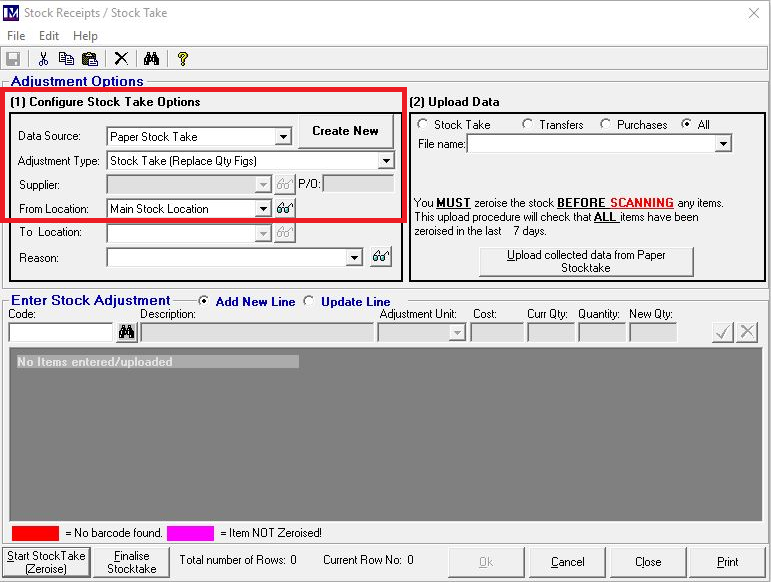Open the Data Source dropdown
Screen dimensions: 771x582
point(283,137)
